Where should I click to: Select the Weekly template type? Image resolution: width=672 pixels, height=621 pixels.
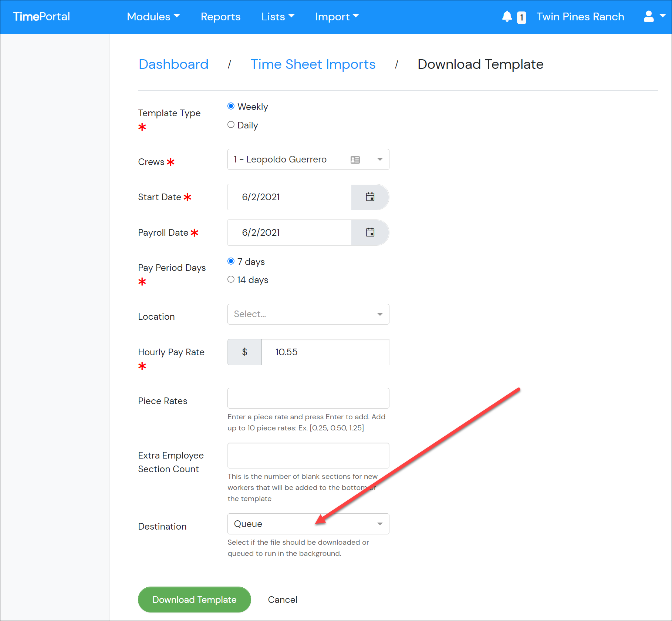click(231, 106)
